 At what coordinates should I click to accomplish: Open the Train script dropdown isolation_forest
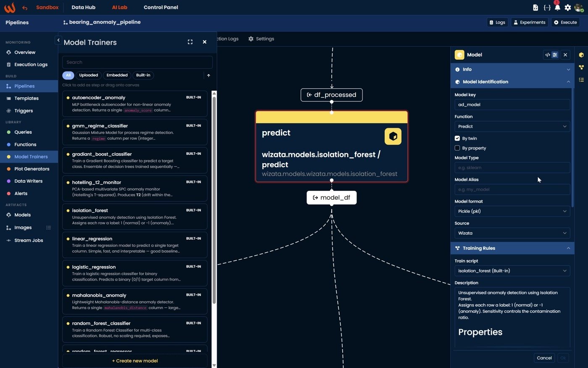pyautogui.click(x=512, y=271)
